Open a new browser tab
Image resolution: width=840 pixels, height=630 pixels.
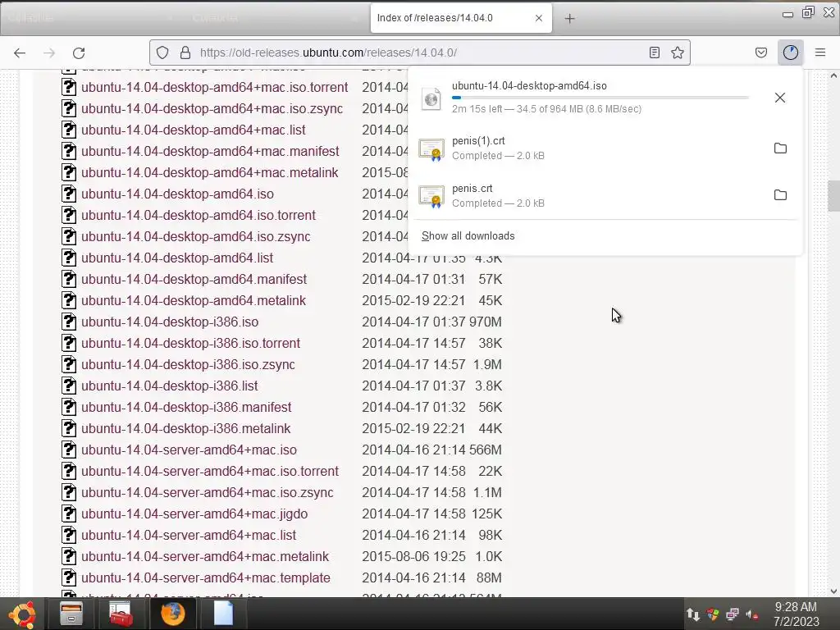pos(569,18)
